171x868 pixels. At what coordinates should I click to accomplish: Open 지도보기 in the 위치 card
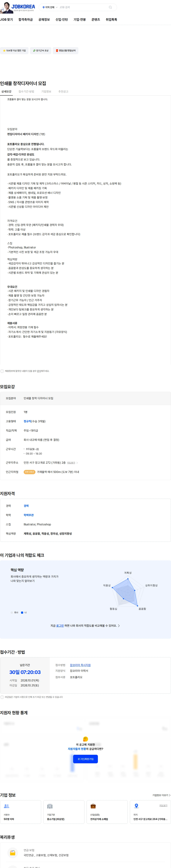pyautogui.click(x=163, y=805)
